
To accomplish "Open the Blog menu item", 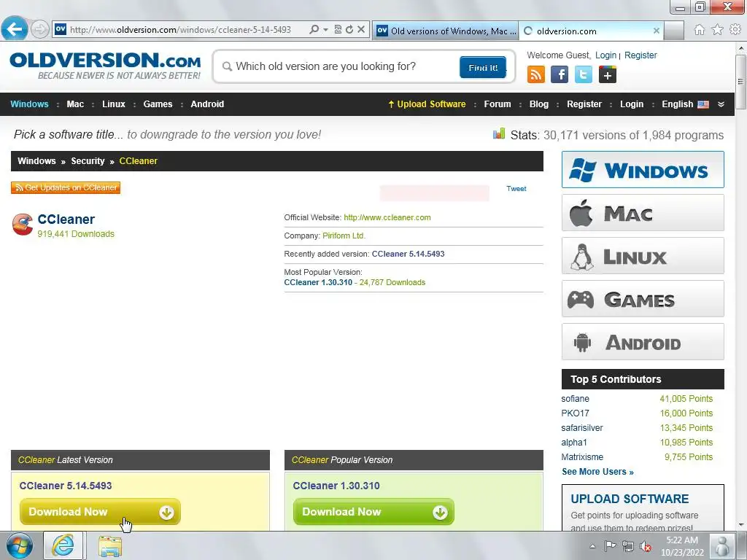I will [539, 104].
